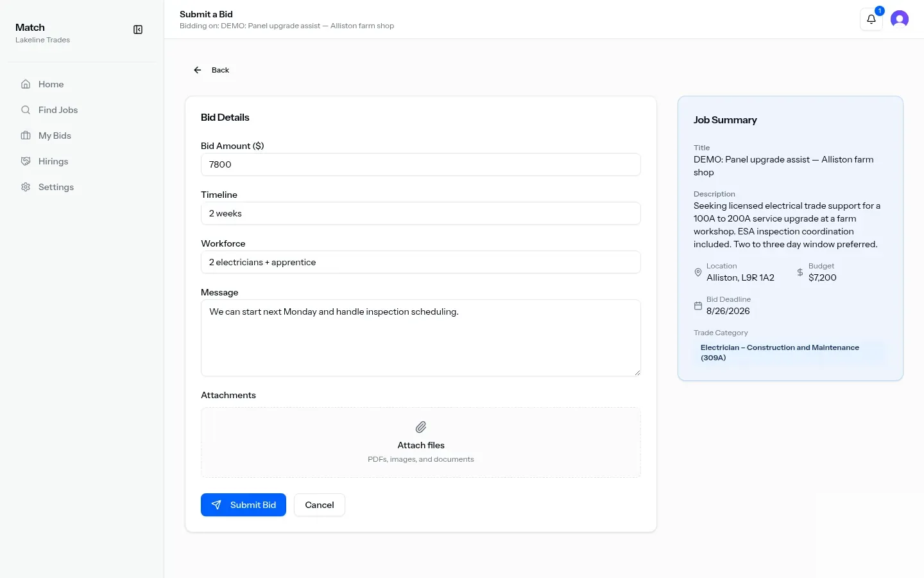Click the $7,200 budget value
The height and width of the screenshot is (578, 924).
tap(823, 277)
